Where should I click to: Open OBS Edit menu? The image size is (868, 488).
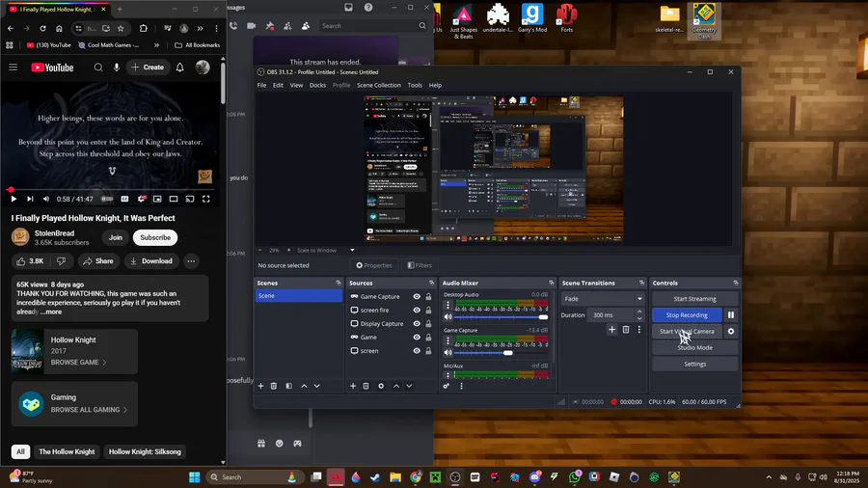[x=278, y=85]
